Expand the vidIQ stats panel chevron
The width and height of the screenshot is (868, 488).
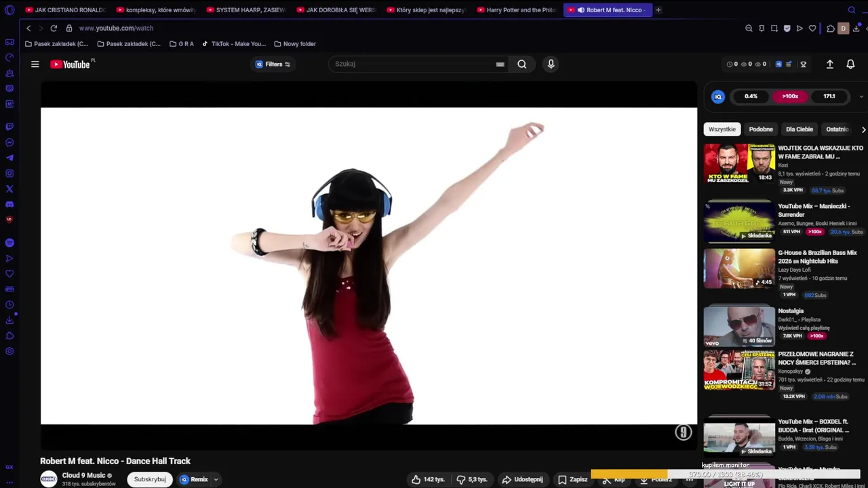click(861, 96)
